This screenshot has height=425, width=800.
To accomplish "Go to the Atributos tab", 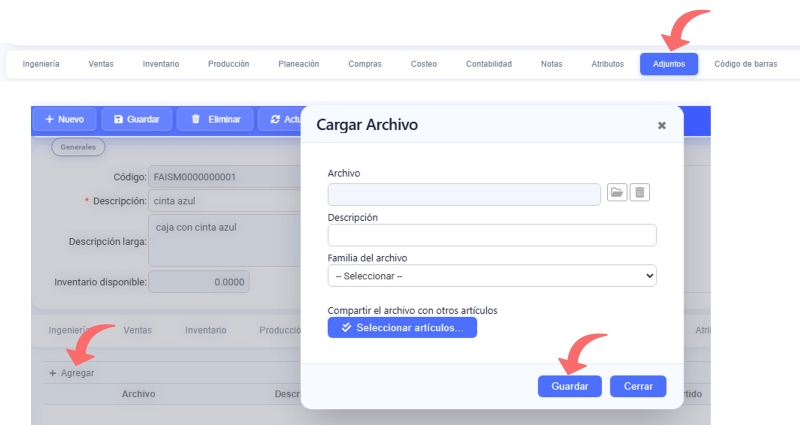I will pyautogui.click(x=607, y=64).
